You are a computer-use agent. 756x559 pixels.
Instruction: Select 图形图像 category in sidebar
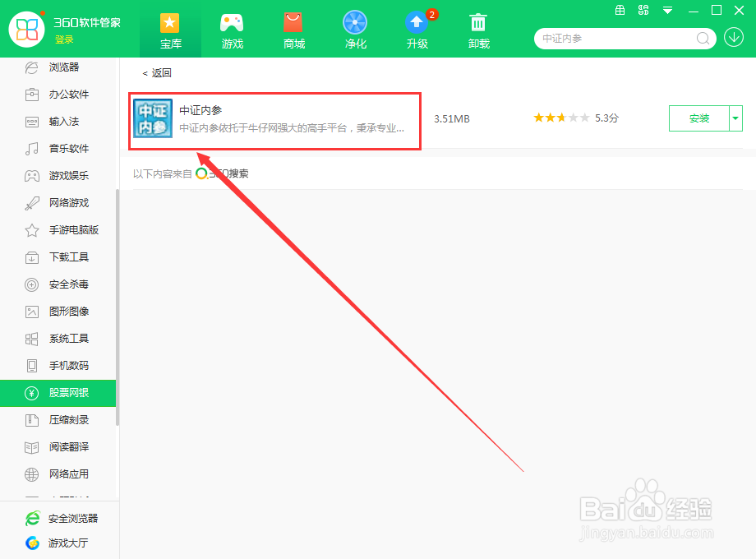click(x=58, y=312)
